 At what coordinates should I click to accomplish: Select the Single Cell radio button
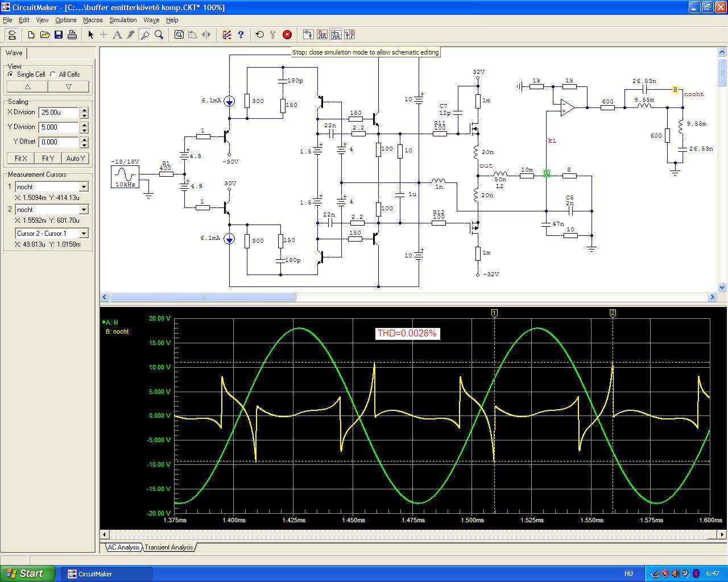(11, 74)
